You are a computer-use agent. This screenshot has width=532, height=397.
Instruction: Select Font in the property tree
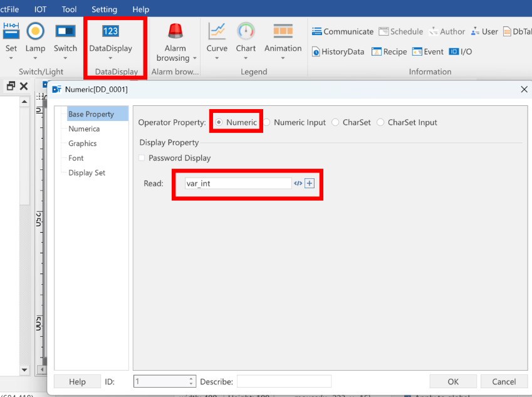pos(76,158)
